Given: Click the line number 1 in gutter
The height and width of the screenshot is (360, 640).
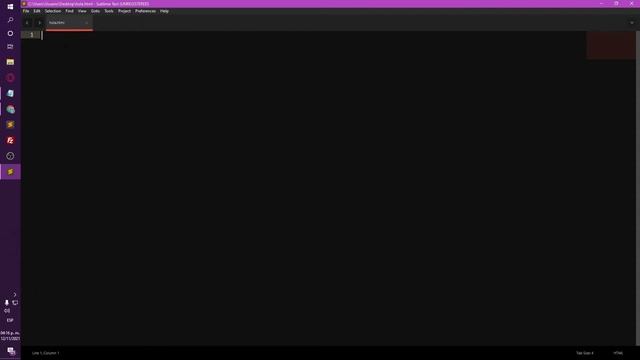Looking at the screenshot, I should 32,35.
